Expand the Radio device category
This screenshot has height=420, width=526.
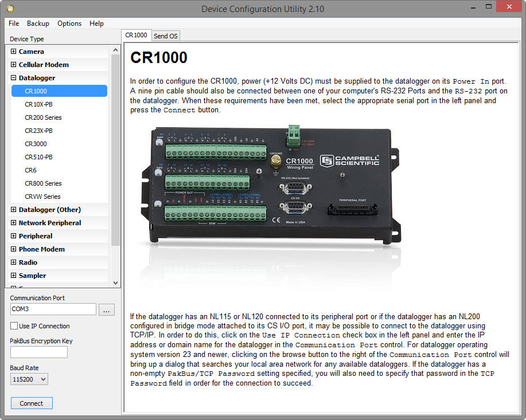pos(14,262)
